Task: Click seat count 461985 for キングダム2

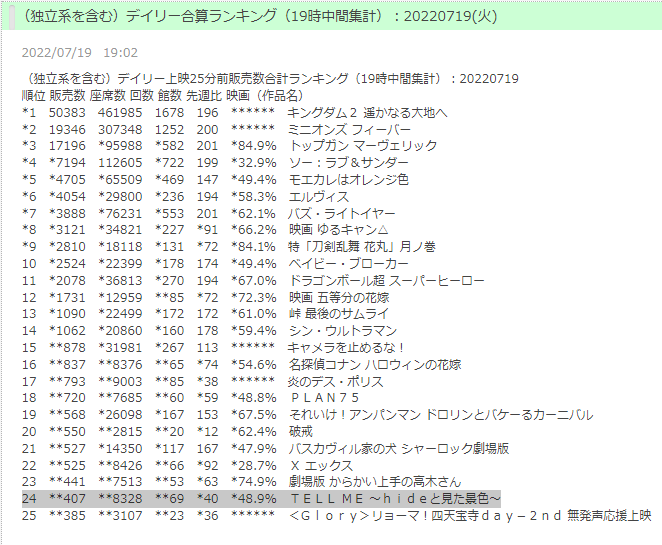Action: pos(120,113)
